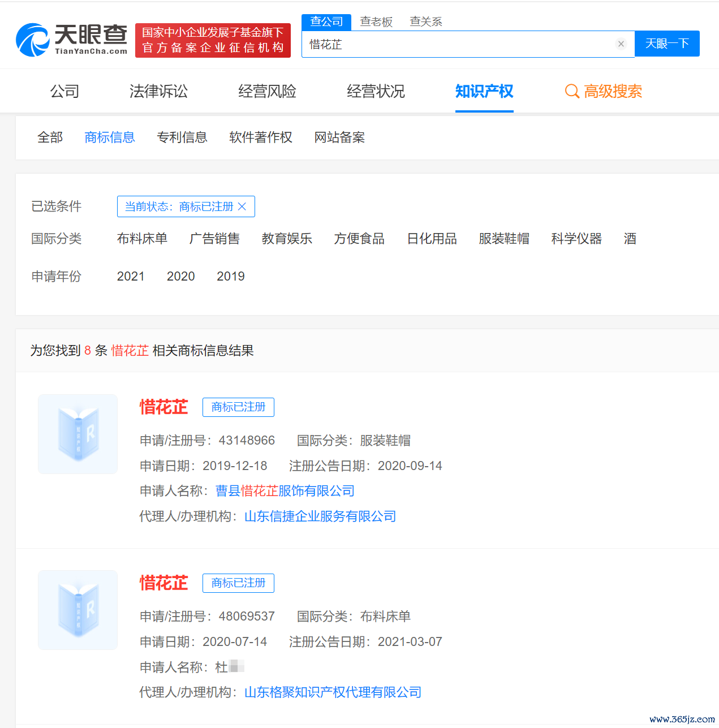Click the TianYanCha logo icon
Screen dimensions: 719x728
33,40
